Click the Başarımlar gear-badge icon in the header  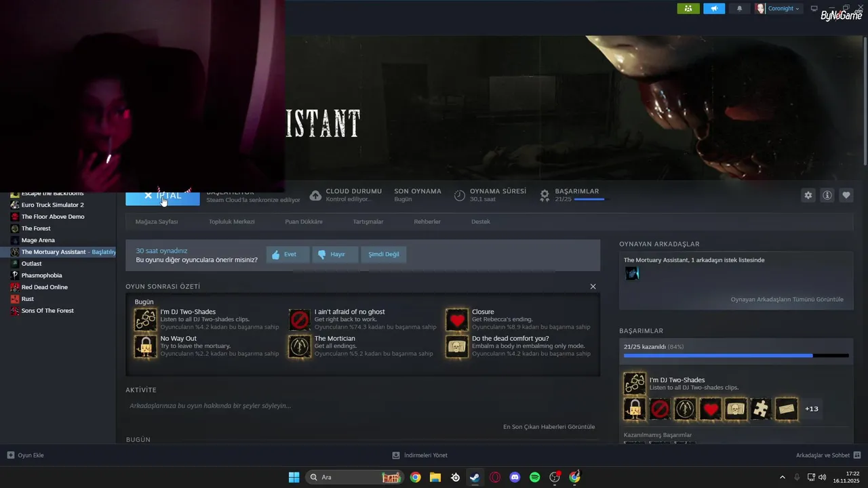[545, 196]
